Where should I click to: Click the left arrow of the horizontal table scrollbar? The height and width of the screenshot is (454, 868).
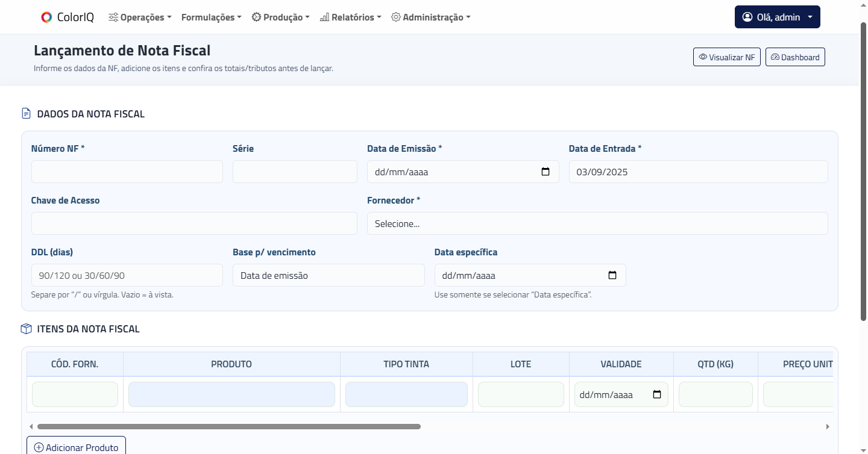click(x=31, y=426)
